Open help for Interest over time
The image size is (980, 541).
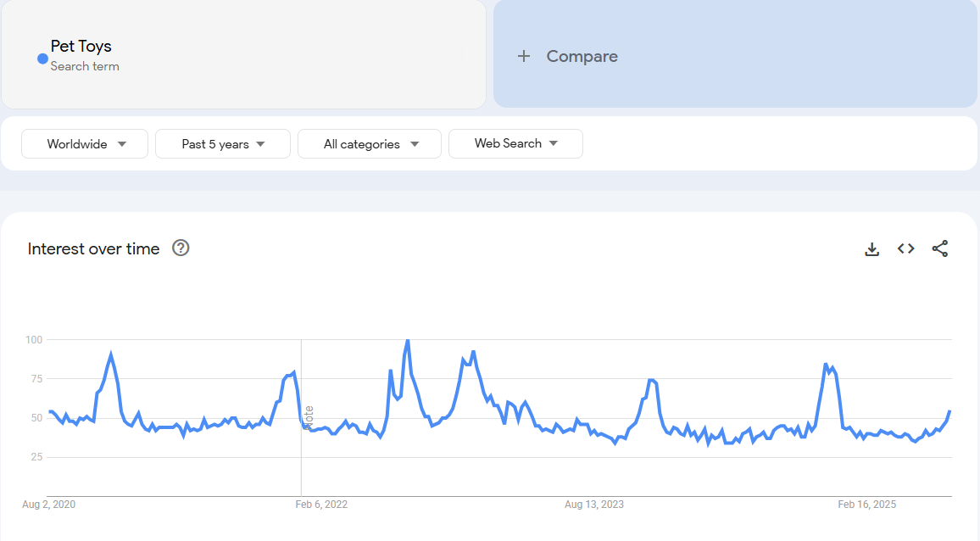[181, 248]
